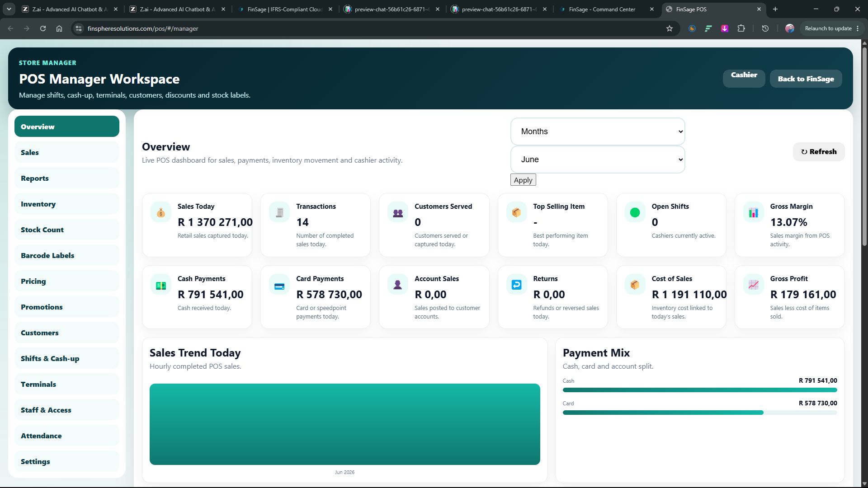This screenshot has width=868, height=488.
Task: Click the Cost of Sales value R 1 191 110,00
Action: [x=689, y=295]
